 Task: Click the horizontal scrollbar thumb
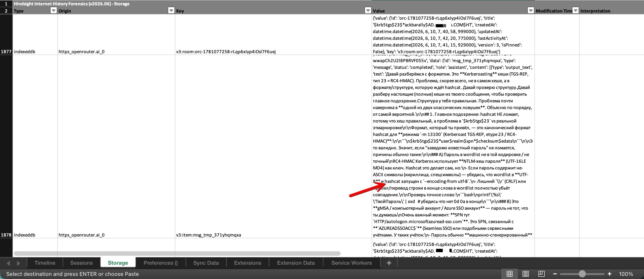pyautogui.click(x=177, y=253)
